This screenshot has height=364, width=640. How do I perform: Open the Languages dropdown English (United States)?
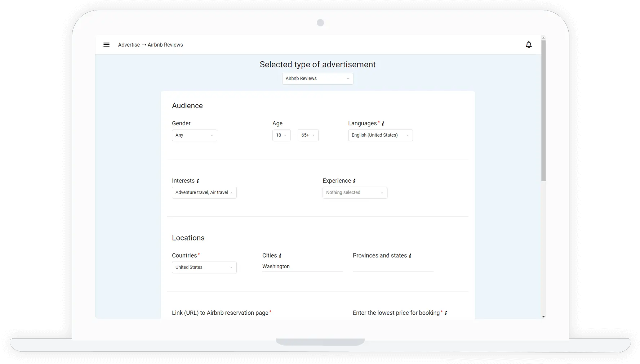(x=380, y=135)
